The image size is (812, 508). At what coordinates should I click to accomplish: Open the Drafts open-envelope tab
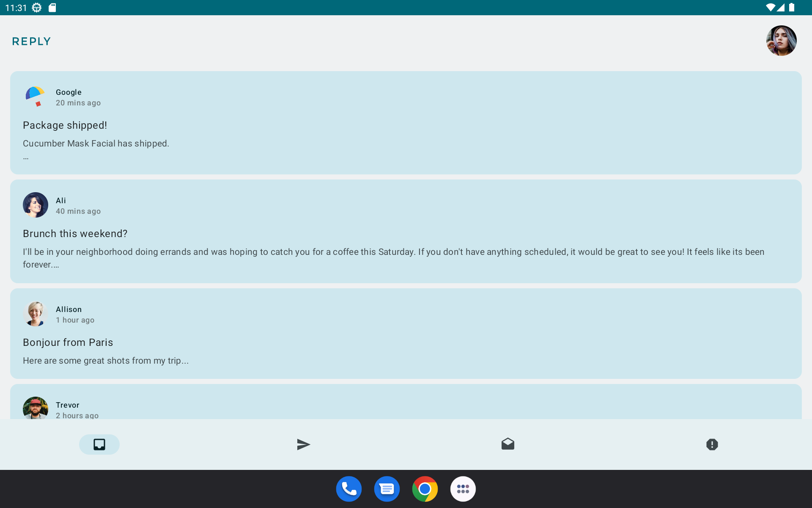[x=507, y=444]
